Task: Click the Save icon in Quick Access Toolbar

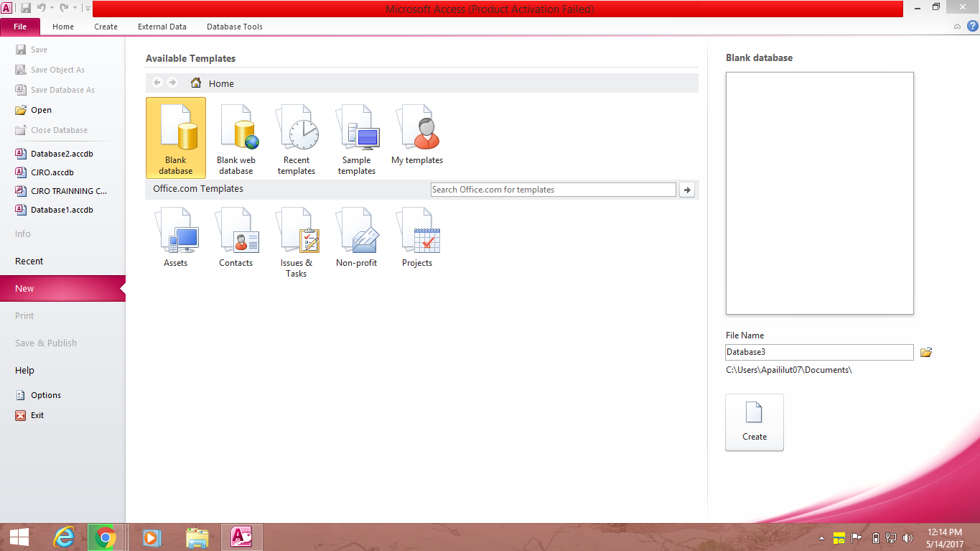Action: 26,9
